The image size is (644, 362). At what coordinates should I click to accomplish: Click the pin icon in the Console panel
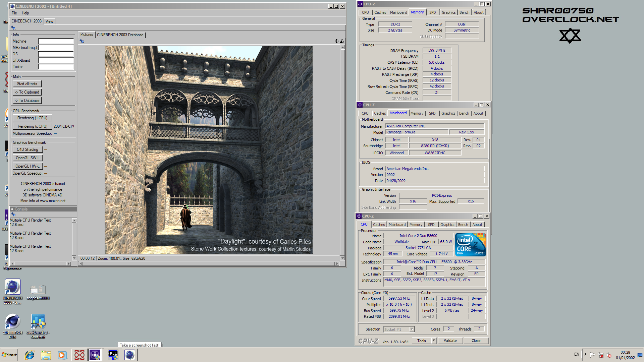13,215
